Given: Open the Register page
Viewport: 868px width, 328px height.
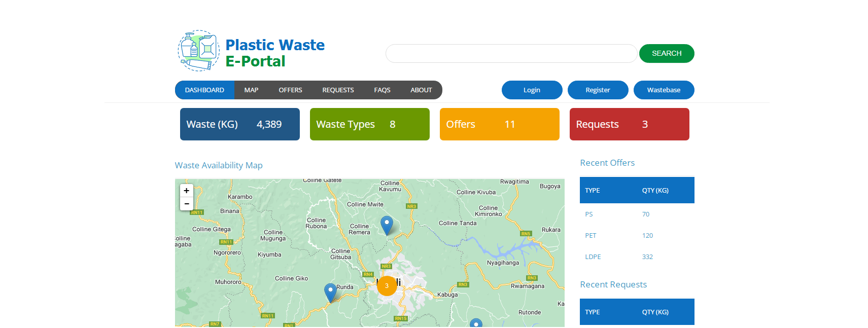Looking at the screenshot, I should click(x=598, y=90).
